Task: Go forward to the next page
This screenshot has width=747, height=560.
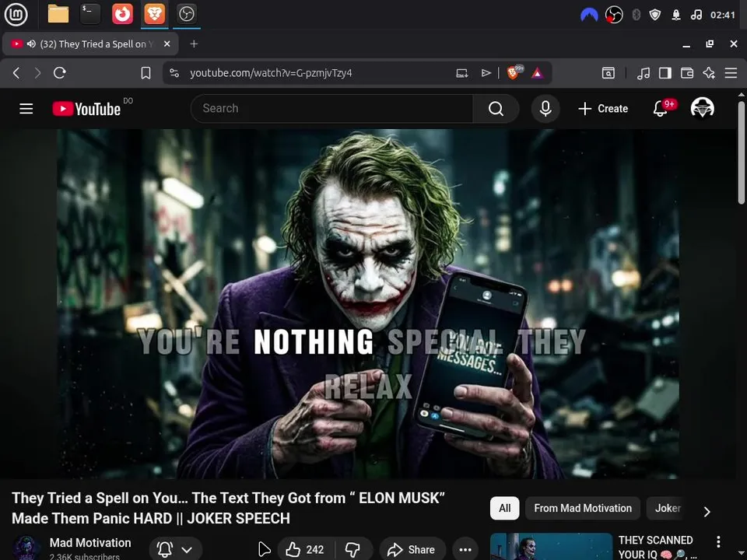Action: pyautogui.click(x=37, y=73)
